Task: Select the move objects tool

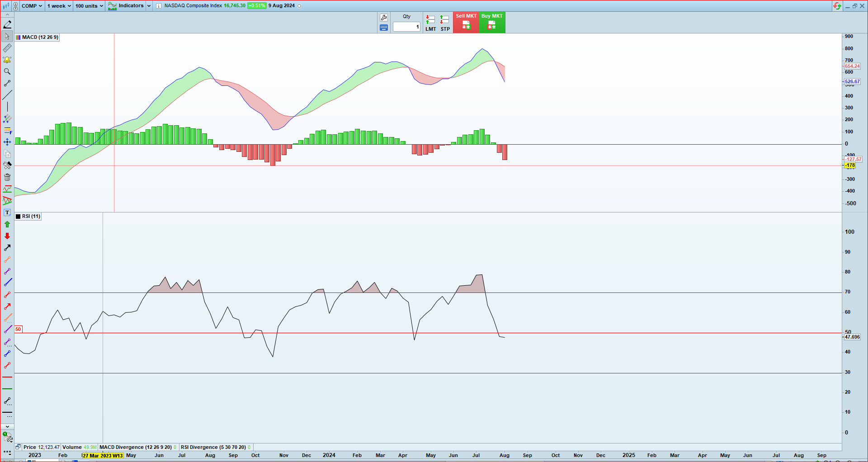Action: tap(7, 142)
